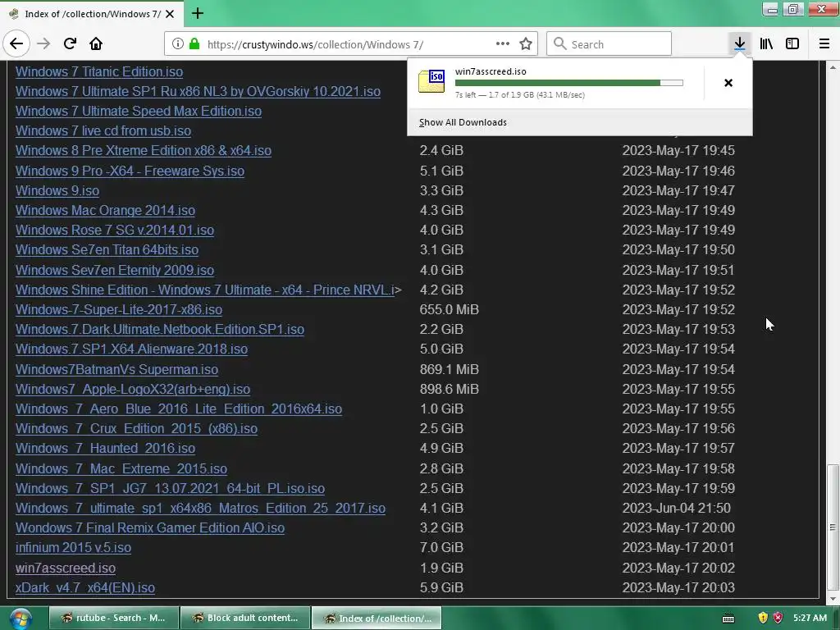The image size is (840, 630).
Task: Open the Firefox home page
Action: pos(96,43)
